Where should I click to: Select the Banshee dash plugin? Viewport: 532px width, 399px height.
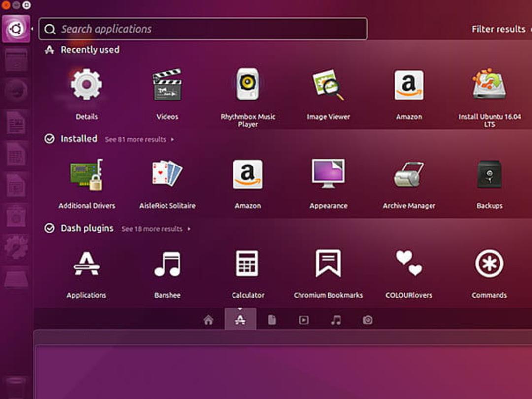tap(167, 264)
